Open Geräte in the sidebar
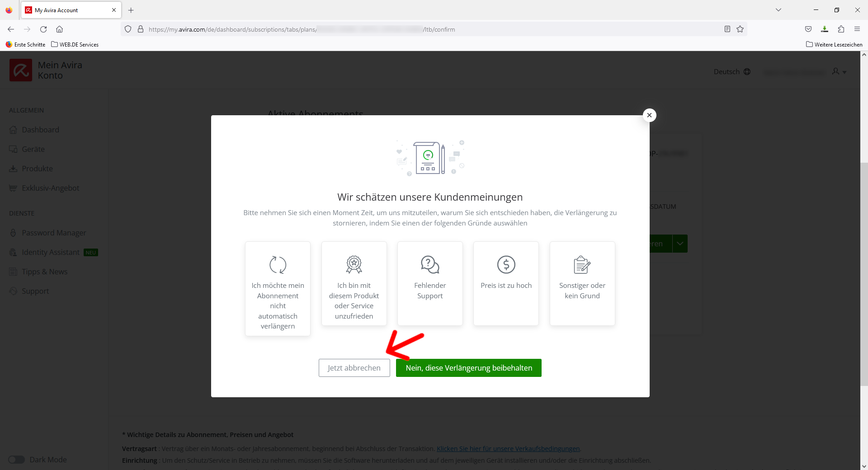This screenshot has width=868, height=470. (x=33, y=149)
